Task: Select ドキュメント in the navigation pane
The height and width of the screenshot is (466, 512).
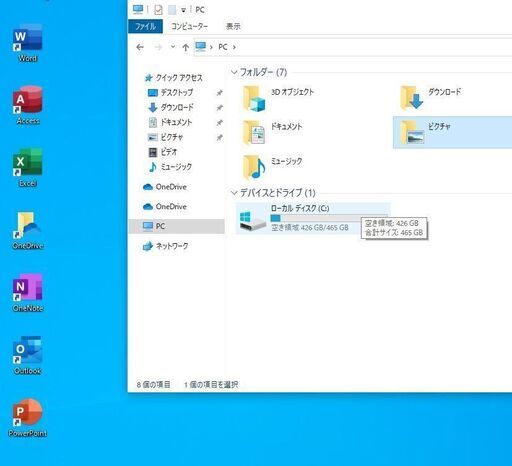Action: pos(170,122)
